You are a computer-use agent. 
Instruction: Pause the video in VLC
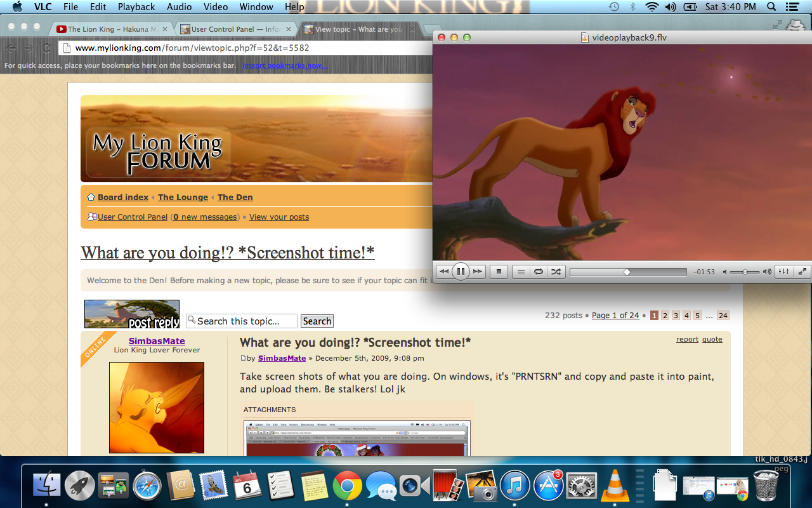click(x=461, y=272)
